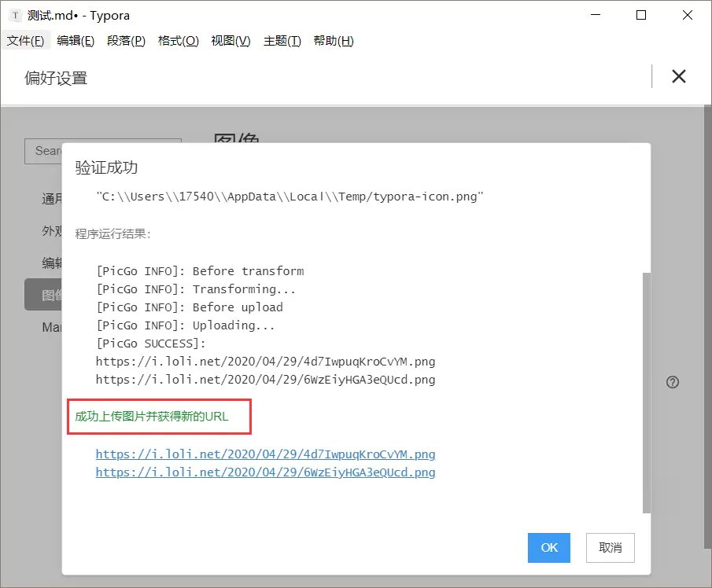Click the green 成功上传图片并获得新的URL message

point(152,417)
